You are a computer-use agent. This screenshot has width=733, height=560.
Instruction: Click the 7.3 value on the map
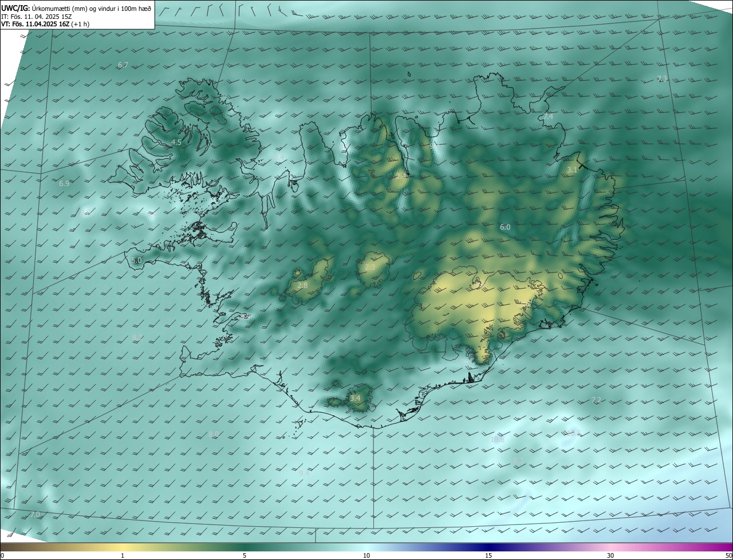(x=662, y=78)
